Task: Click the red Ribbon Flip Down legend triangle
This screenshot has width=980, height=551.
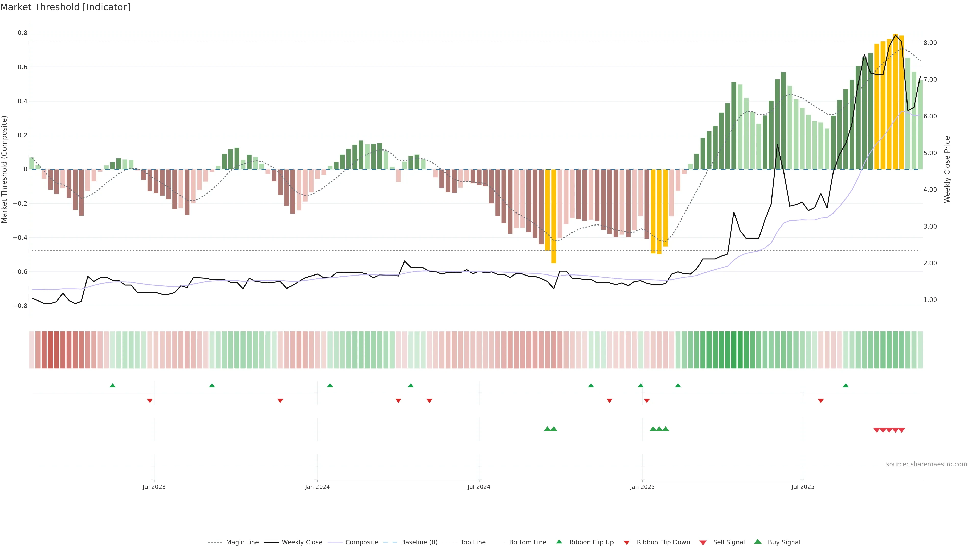Action: click(x=627, y=543)
